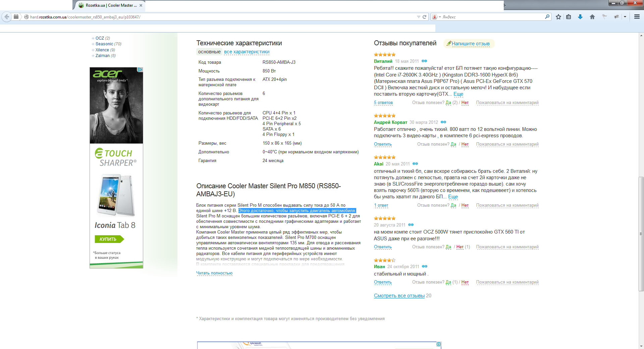Click the 24 месяца warranty value

pyautogui.click(x=273, y=161)
